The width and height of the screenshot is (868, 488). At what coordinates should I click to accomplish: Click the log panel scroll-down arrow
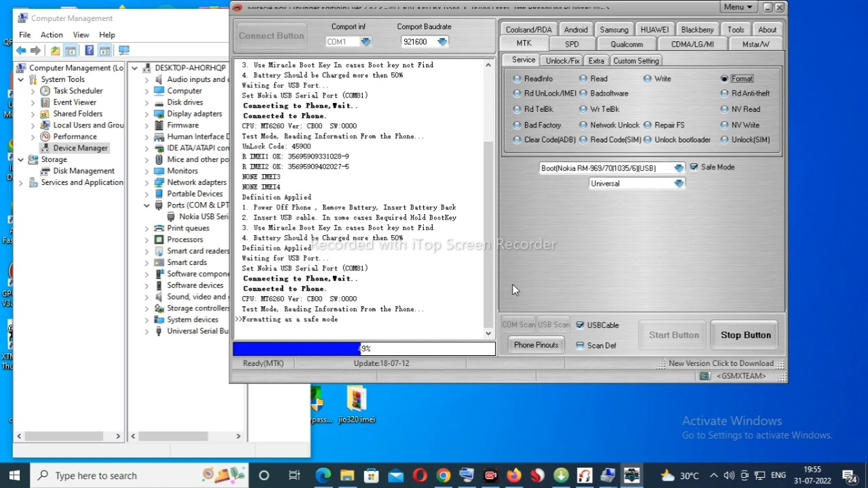488,333
